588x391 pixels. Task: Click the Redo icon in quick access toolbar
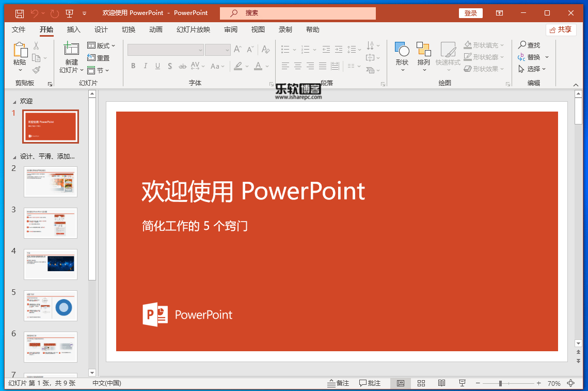55,13
